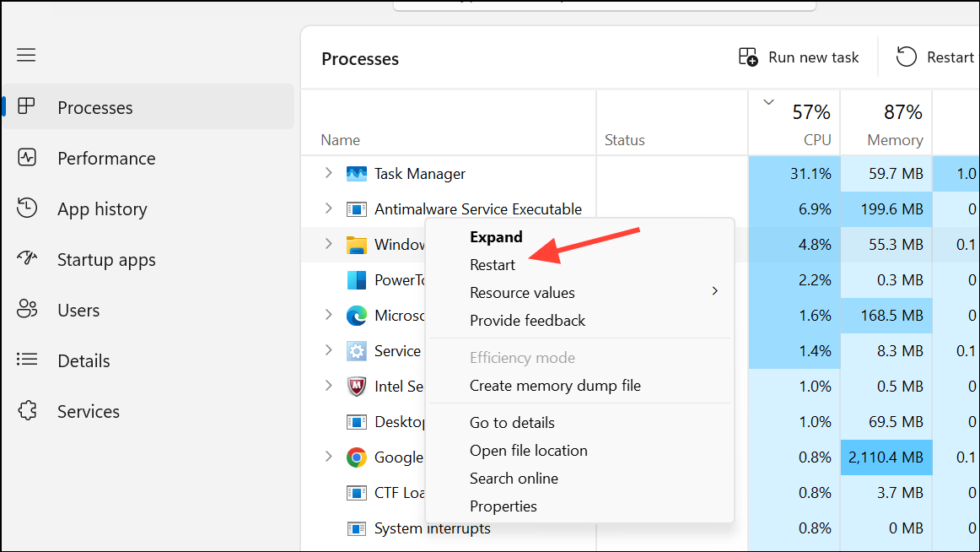The width and height of the screenshot is (980, 552).
Task: Select Resource values menu entry
Action: (522, 293)
